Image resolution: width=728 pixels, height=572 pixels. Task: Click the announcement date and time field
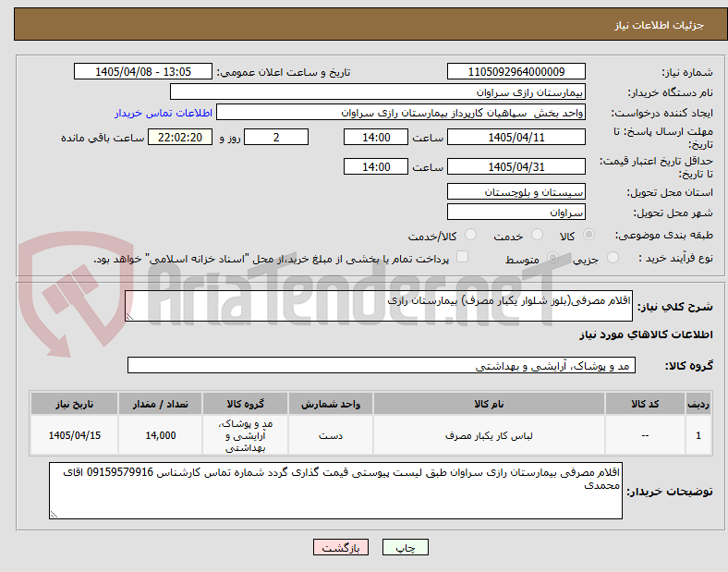143,71
